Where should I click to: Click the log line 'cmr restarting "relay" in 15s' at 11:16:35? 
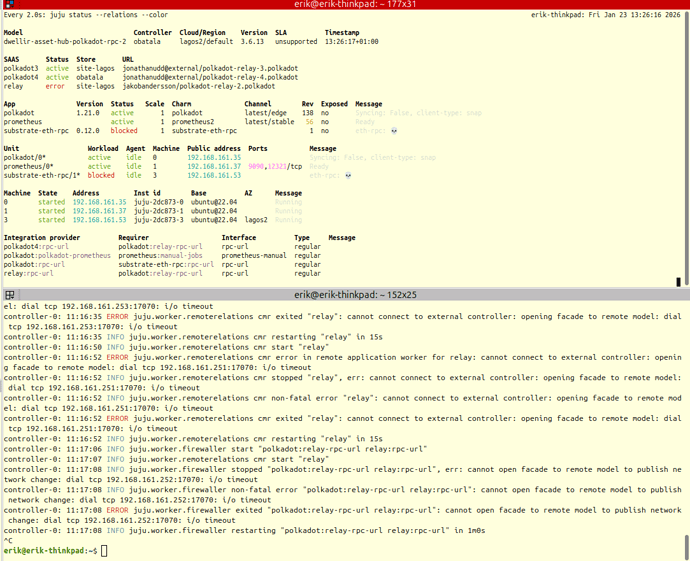click(193, 337)
